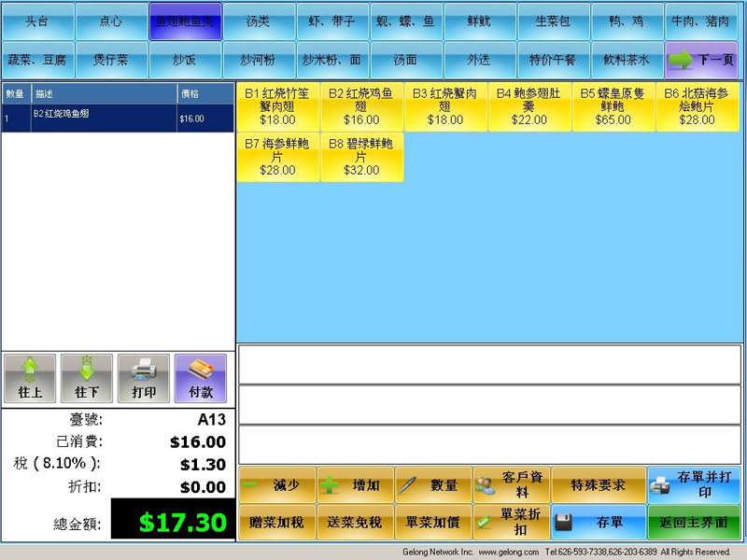Open the 數量 quantity editor
Screen dimensions: 747x560
(x=433, y=485)
